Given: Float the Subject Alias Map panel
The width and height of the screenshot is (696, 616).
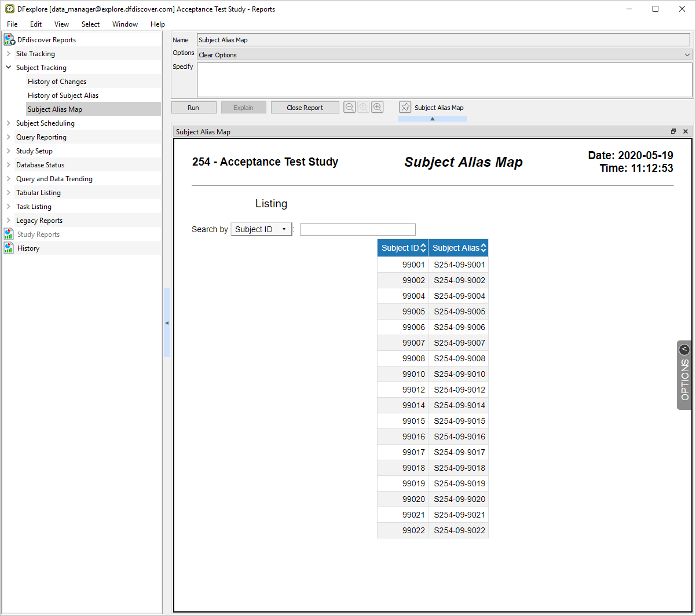Looking at the screenshot, I should [673, 131].
